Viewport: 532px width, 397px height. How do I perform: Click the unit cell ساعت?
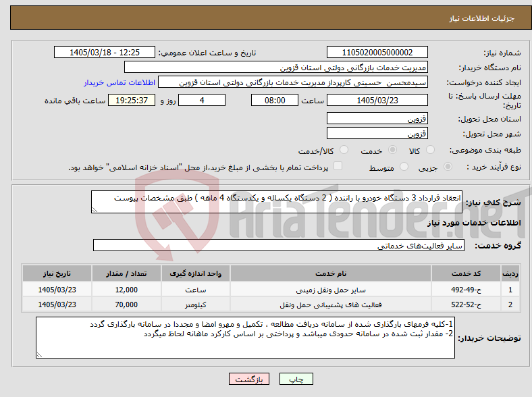196,290
